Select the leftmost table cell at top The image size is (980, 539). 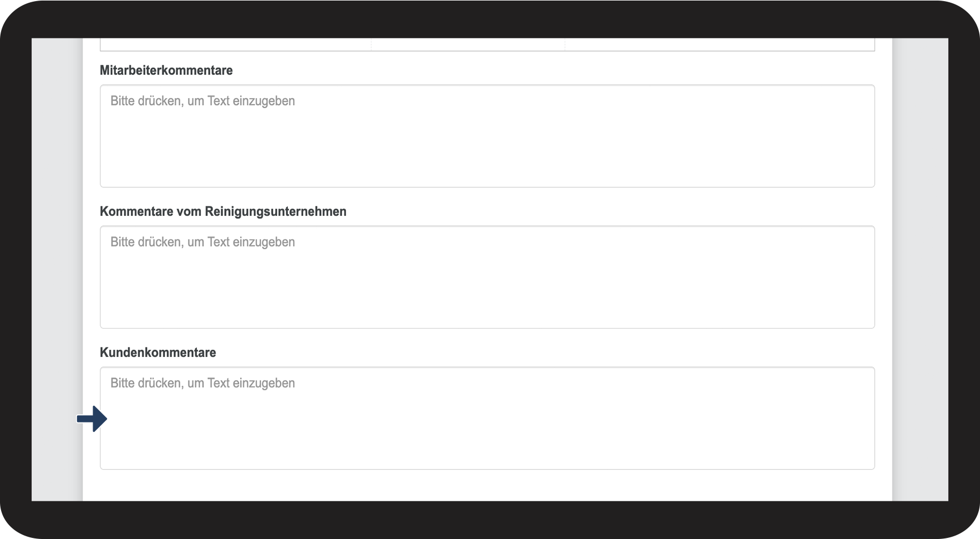tap(236, 44)
